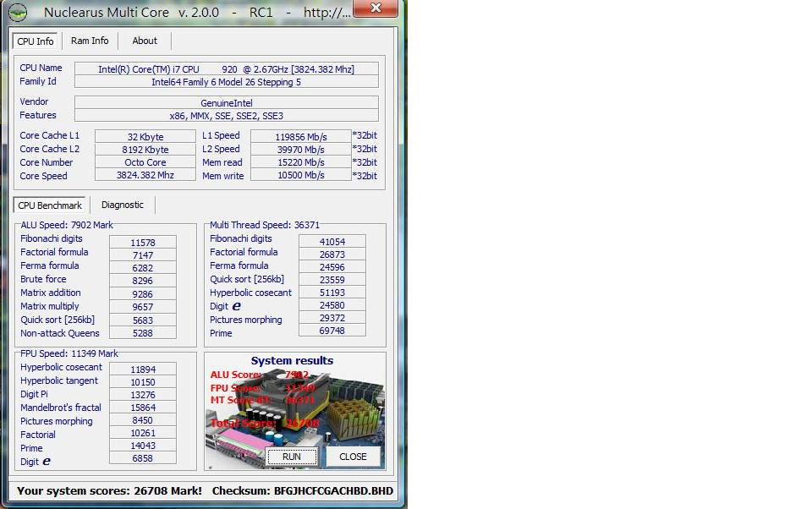Viewport: 812px width, 509px height.
Task: Click the Core Cache L2 value 8192 Kbyte
Action: click(x=145, y=149)
